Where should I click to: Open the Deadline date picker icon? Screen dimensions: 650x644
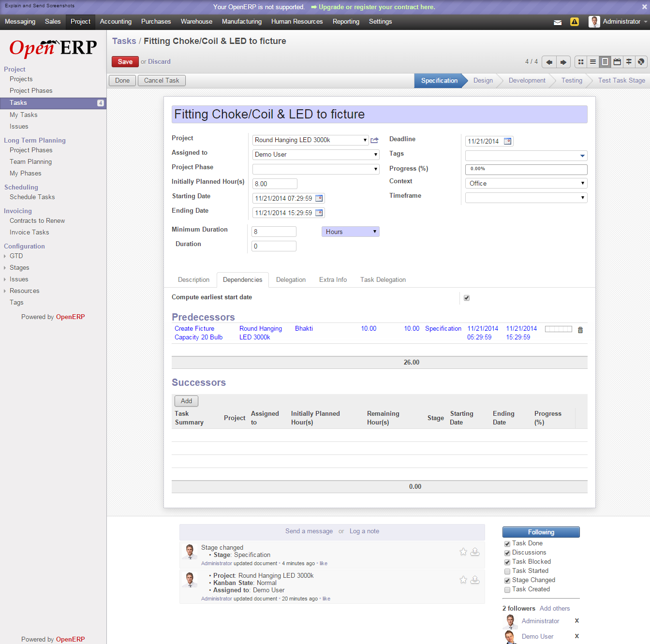pyautogui.click(x=507, y=141)
